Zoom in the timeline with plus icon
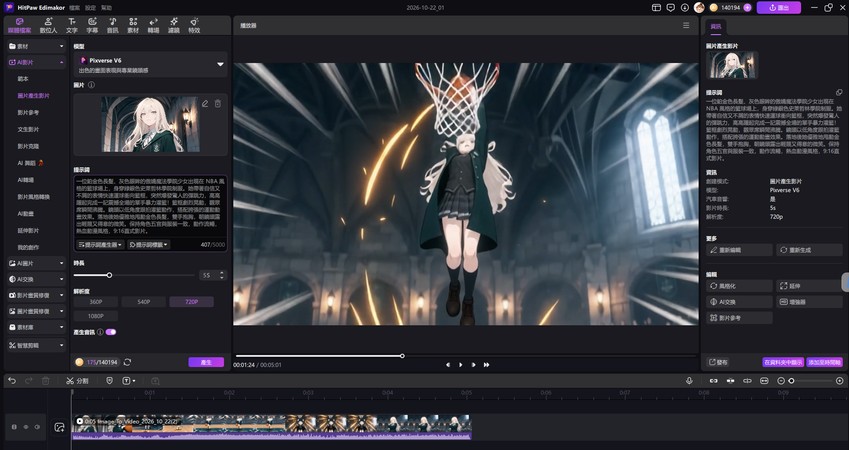849x450 pixels. coord(840,381)
